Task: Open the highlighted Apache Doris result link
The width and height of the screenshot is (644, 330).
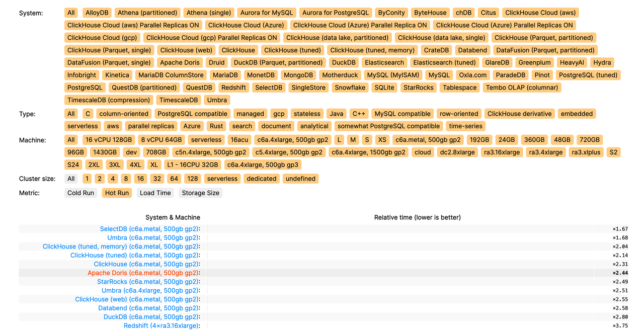Action: pyautogui.click(x=143, y=273)
